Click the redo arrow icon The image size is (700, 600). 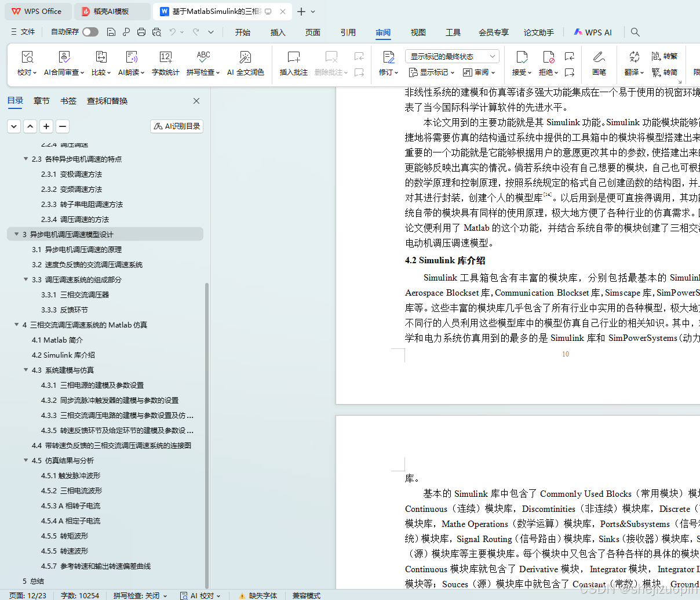click(x=196, y=32)
